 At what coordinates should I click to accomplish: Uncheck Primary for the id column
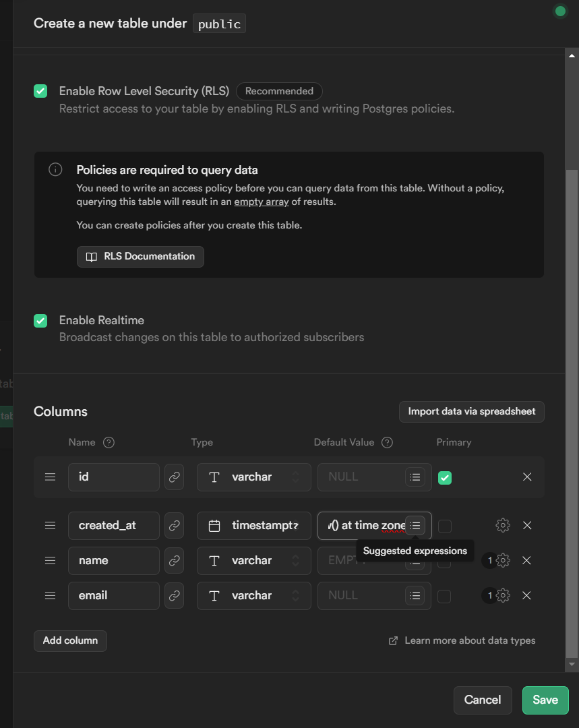445,477
